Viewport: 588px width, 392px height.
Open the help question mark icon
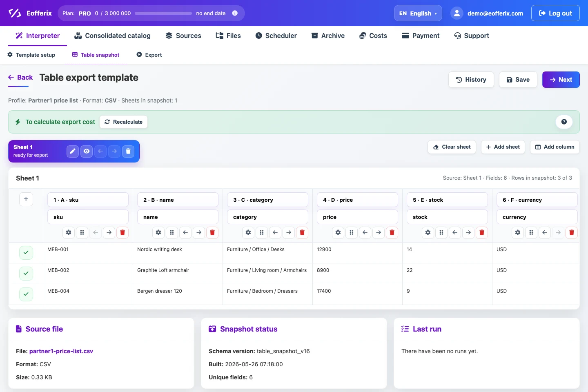click(564, 122)
